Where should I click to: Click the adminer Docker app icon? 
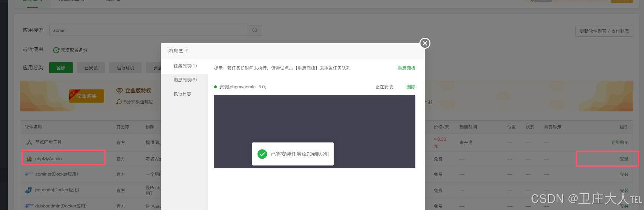click(x=29, y=174)
